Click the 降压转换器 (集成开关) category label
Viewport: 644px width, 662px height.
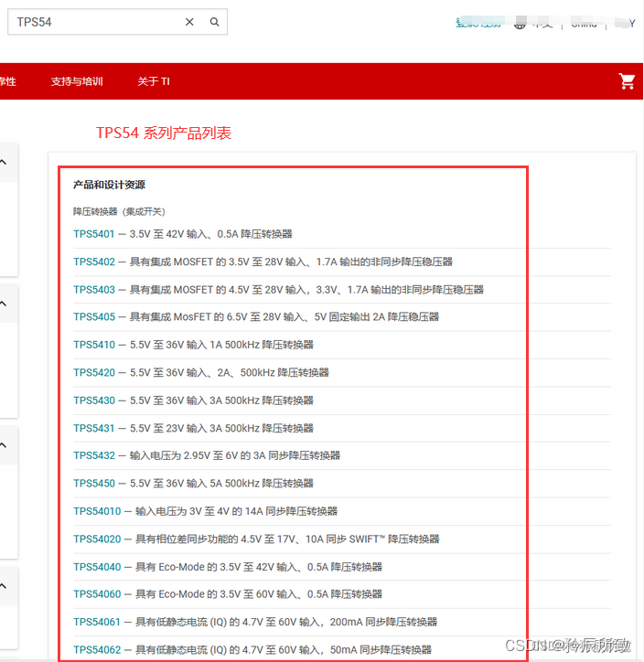coord(119,211)
